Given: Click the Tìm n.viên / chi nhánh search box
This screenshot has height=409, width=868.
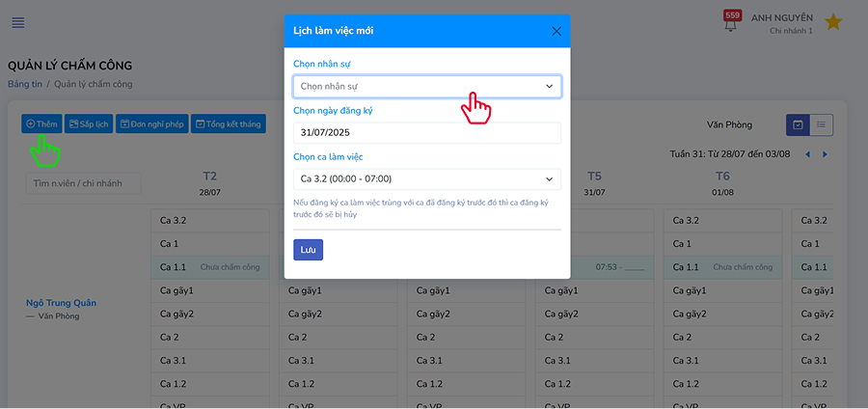Looking at the screenshot, I should click(83, 182).
